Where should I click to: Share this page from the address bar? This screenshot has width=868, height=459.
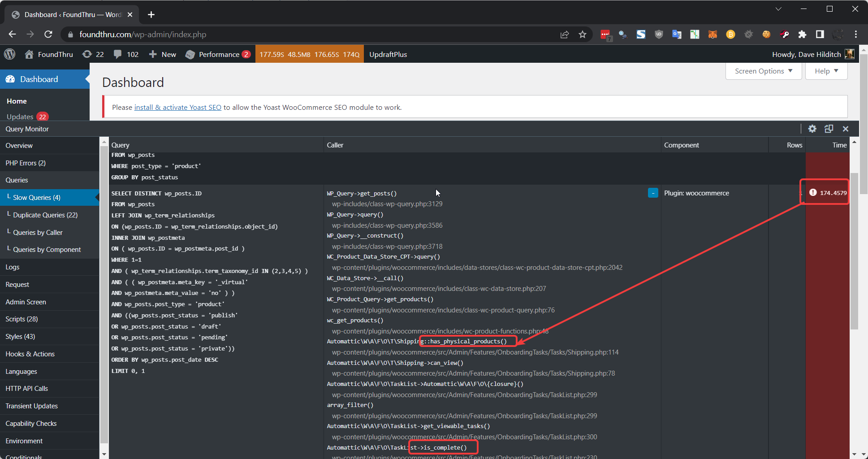[x=565, y=35]
